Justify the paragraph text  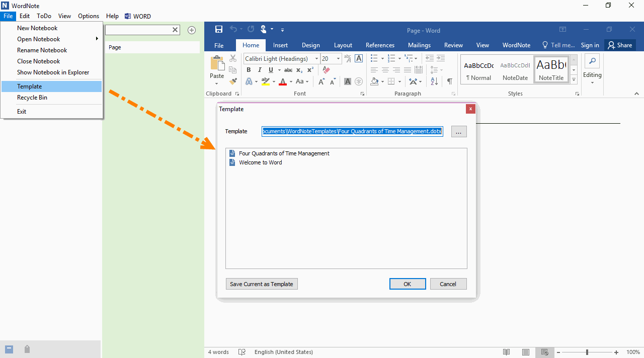coord(408,70)
